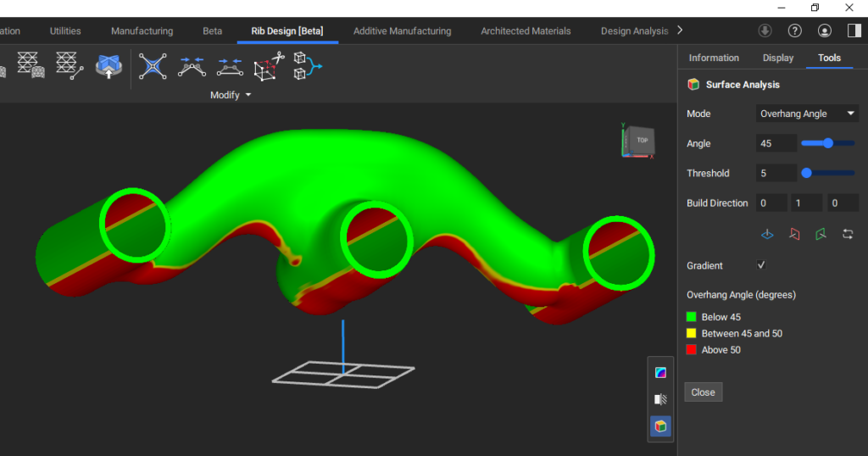Expand more ribbon tabs with right chevron

[x=680, y=31]
